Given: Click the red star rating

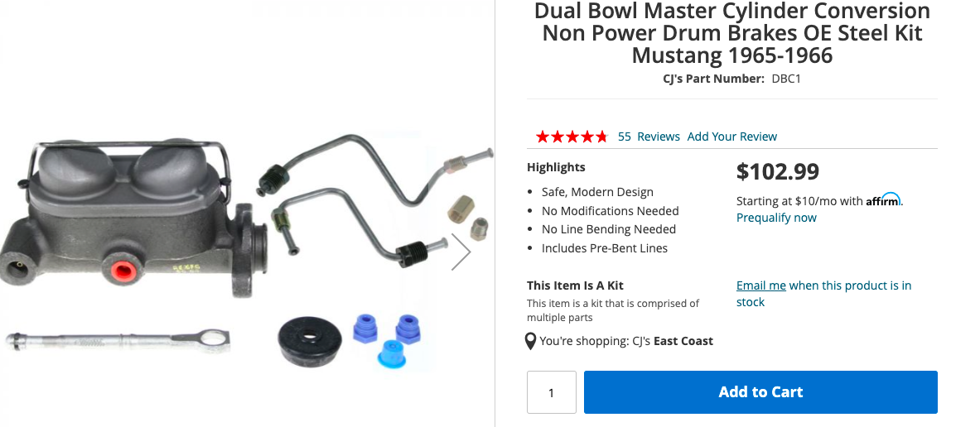Looking at the screenshot, I should (x=572, y=137).
